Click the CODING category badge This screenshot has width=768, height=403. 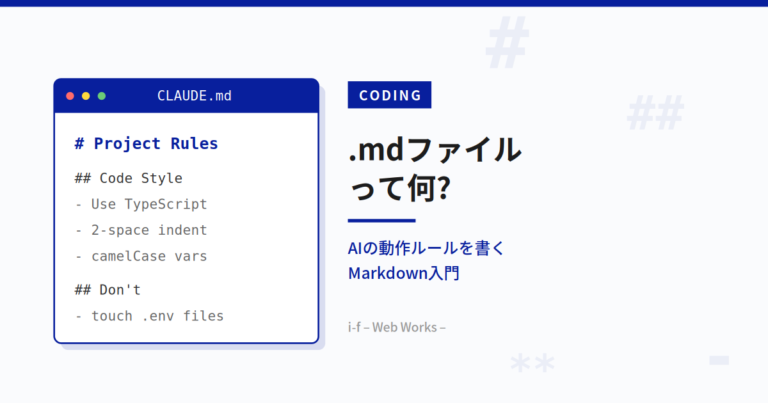click(x=389, y=95)
